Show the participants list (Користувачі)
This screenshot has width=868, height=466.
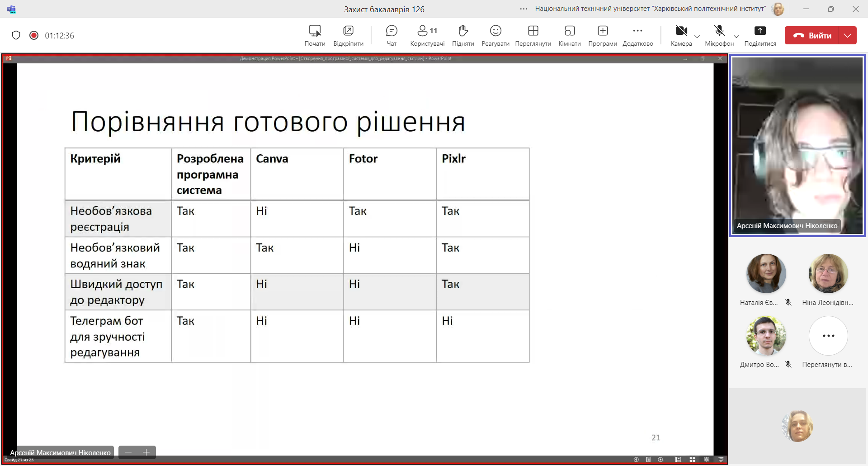427,35
